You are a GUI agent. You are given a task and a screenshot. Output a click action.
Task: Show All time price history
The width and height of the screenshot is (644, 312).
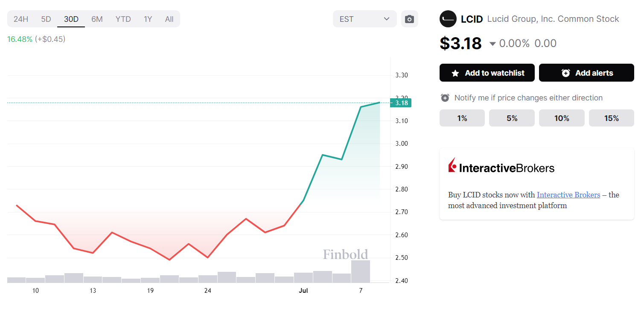[169, 19]
